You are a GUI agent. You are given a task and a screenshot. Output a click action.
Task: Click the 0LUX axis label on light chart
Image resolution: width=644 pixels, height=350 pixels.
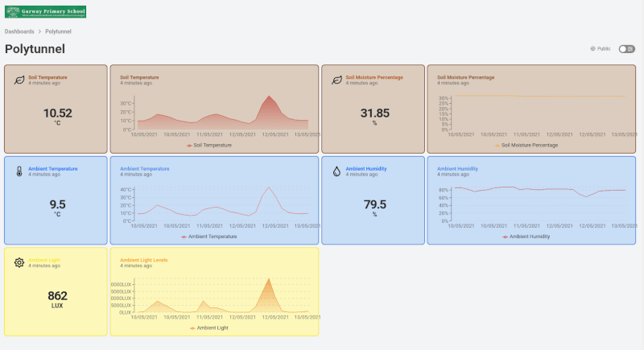[125, 313]
